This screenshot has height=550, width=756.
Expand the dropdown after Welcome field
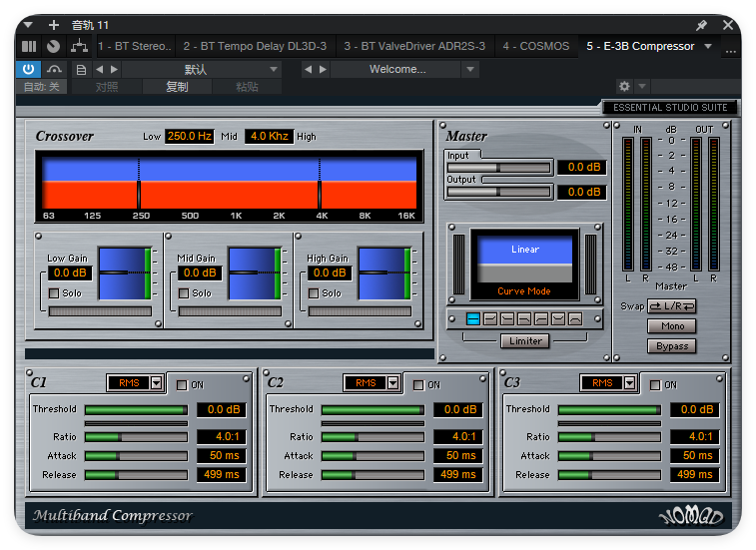[x=469, y=70]
